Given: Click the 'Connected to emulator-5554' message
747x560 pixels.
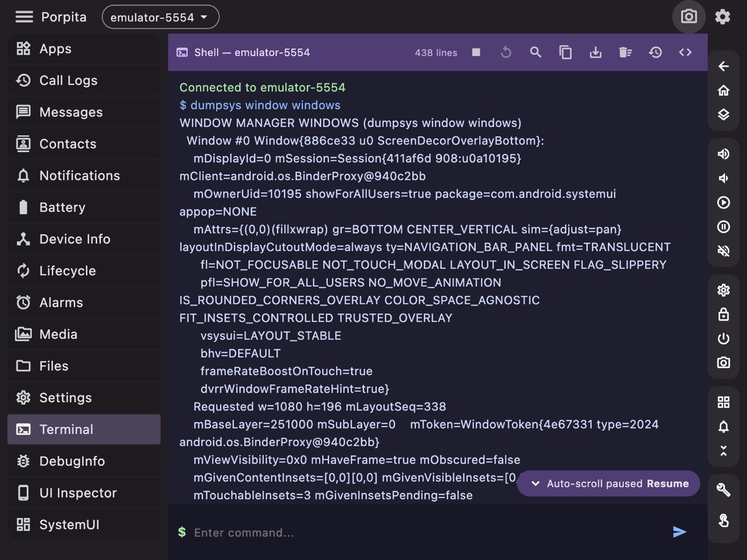Looking at the screenshot, I should (x=263, y=87).
